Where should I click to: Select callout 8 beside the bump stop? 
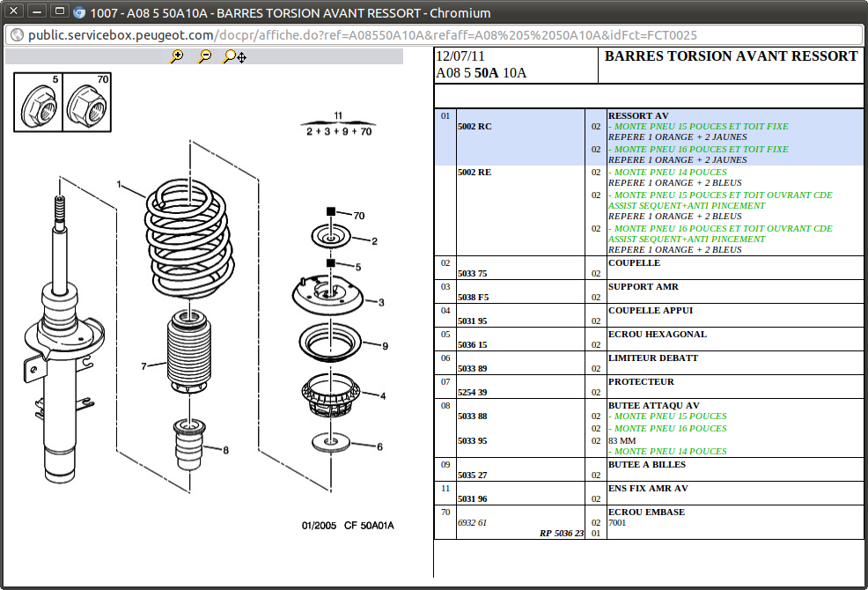[226, 450]
